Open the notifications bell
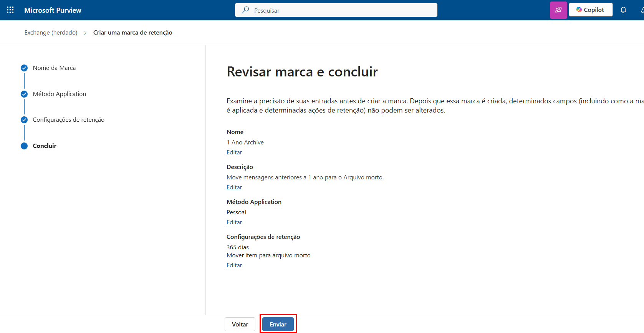 pyautogui.click(x=623, y=10)
